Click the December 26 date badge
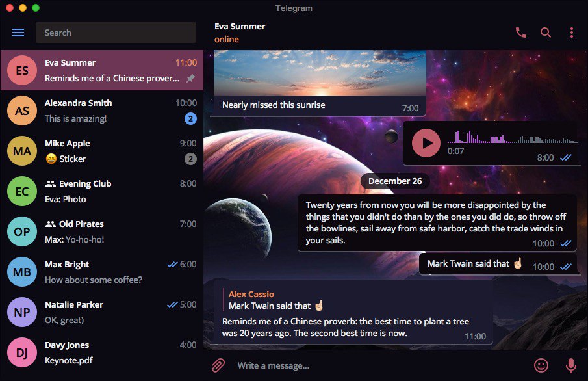 pyautogui.click(x=395, y=181)
